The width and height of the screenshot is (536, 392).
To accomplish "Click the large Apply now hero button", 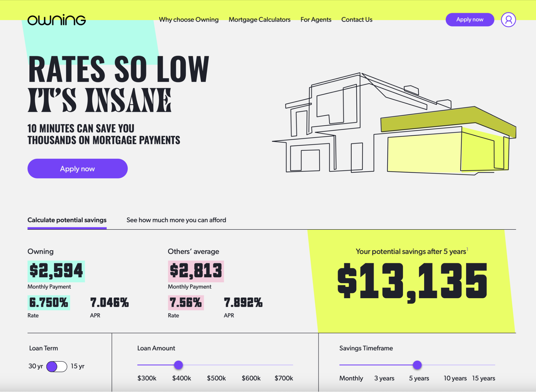I will pyautogui.click(x=77, y=168).
